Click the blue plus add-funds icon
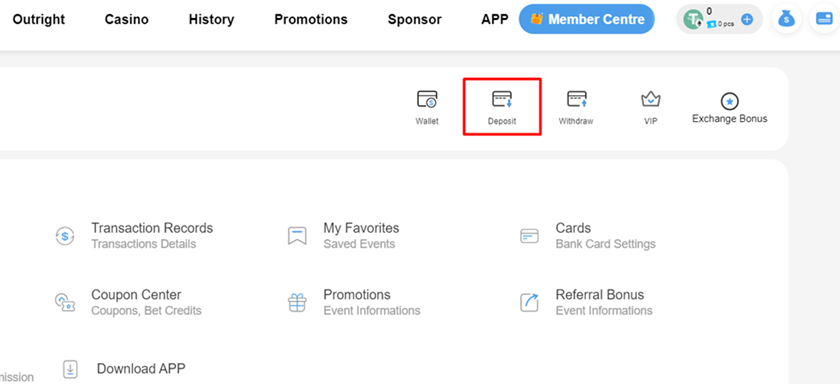Image resolution: width=840 pixels, height=384 pixels. tap(747, 20)
